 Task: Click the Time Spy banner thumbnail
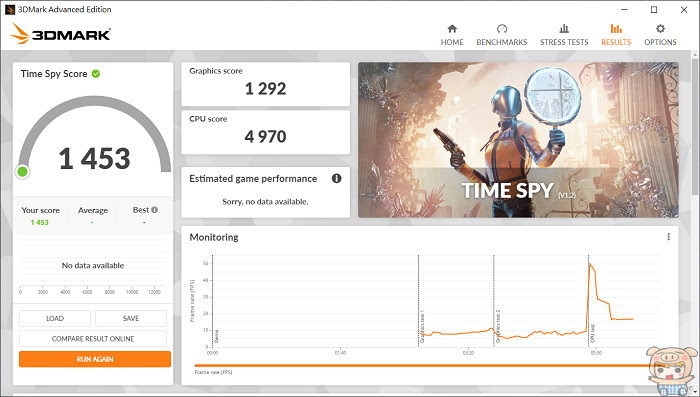tap(518, 140)
